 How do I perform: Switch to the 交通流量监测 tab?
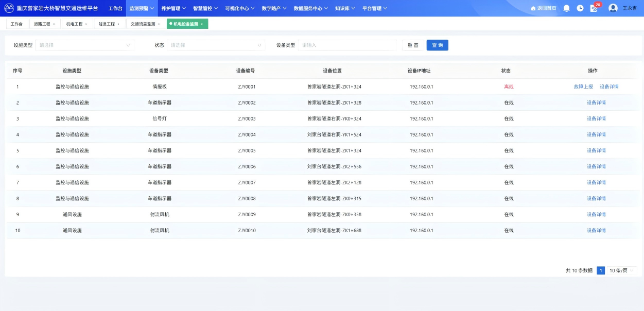point(143,24)
